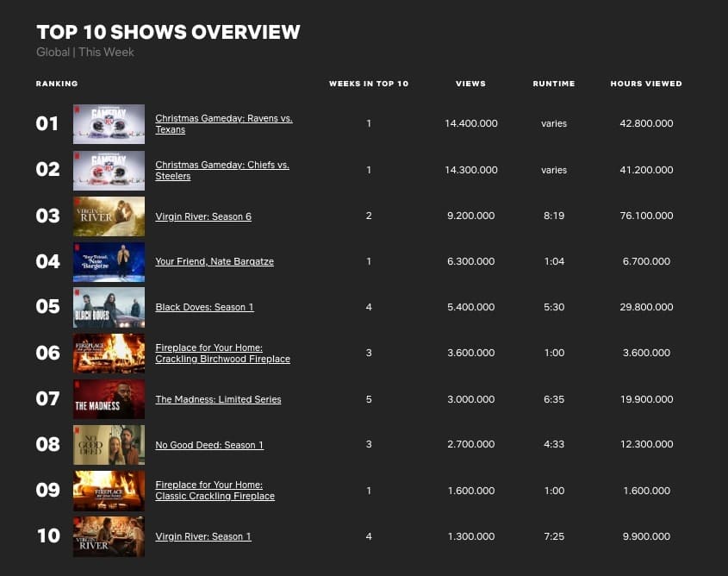Select the Nate Bargatze special thumbnail

pyautogui.click(x=109, y=262)
